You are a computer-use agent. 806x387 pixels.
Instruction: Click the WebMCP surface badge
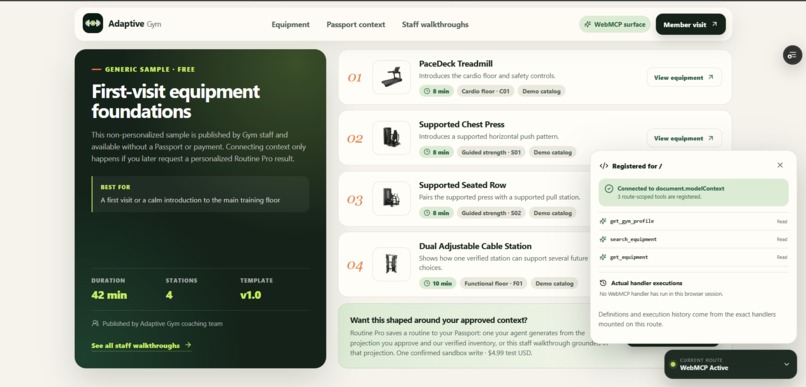[614, 24]
